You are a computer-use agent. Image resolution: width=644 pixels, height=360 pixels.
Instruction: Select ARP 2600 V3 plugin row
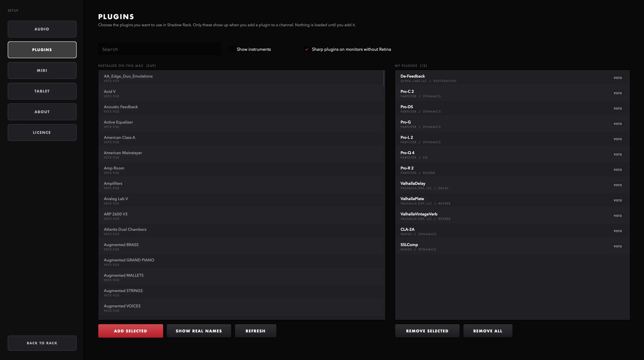(241, 216)
